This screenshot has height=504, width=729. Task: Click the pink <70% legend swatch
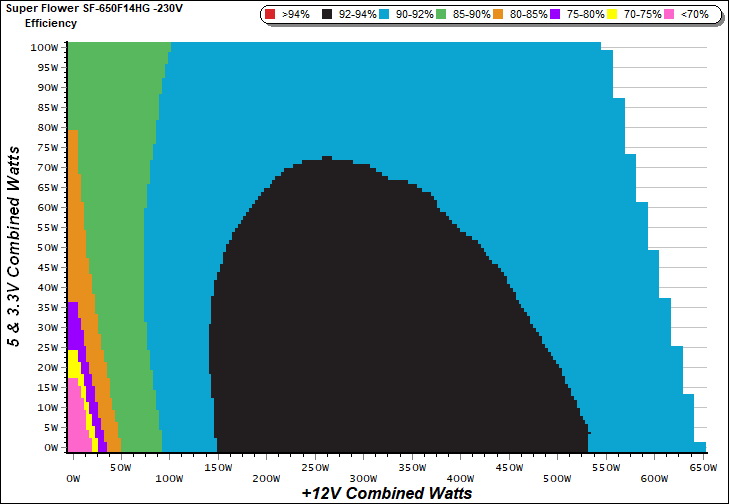pos(665,15)
